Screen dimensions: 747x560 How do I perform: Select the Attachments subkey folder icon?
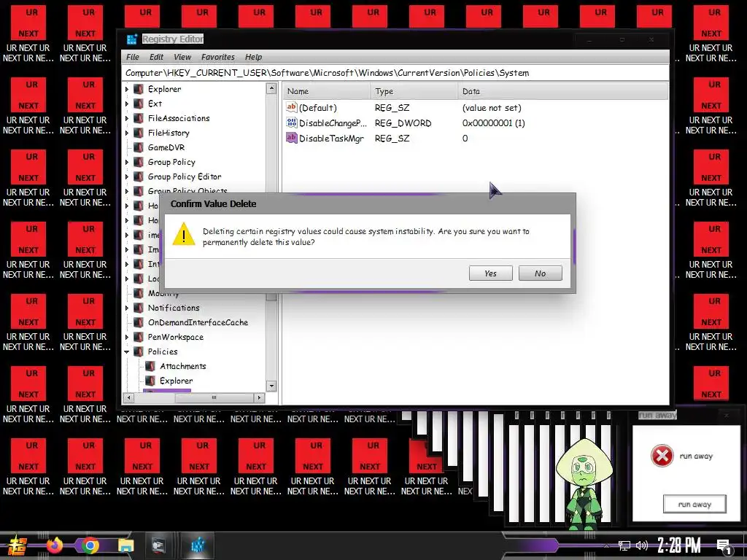(x=150, y=366)
